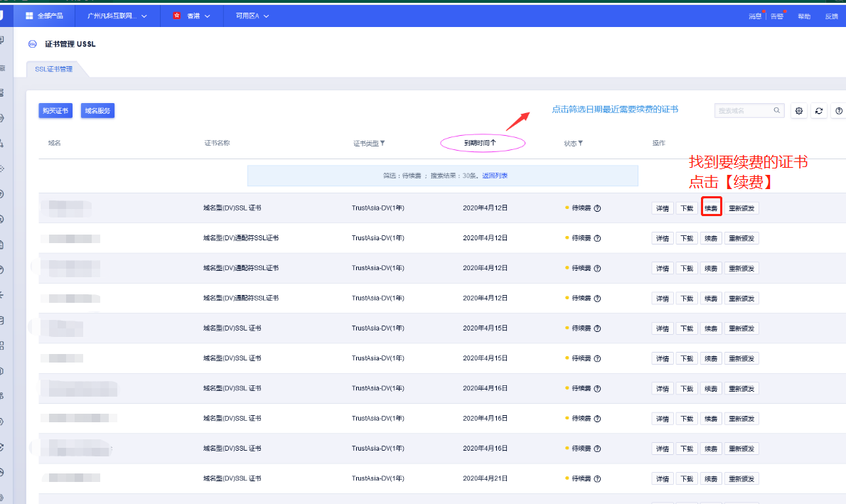Open 详情 for certificate expiring 2020年4月21日

coord(663,478)
